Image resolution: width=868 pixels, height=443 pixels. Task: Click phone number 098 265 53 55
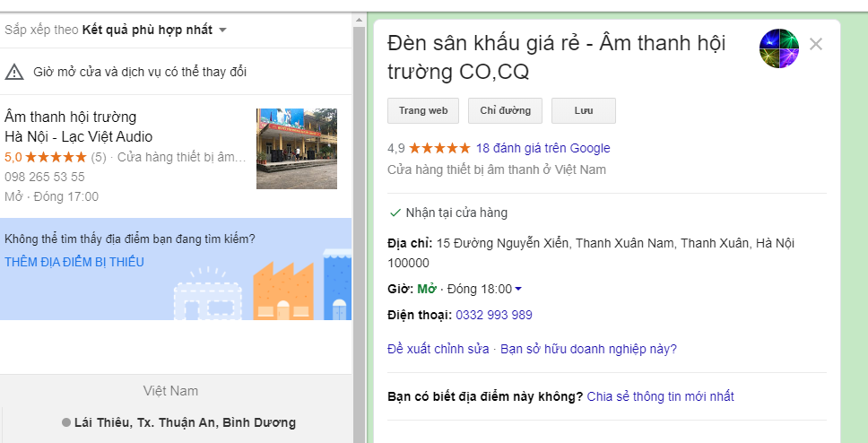pyautogui.click(x=45, y=178)
